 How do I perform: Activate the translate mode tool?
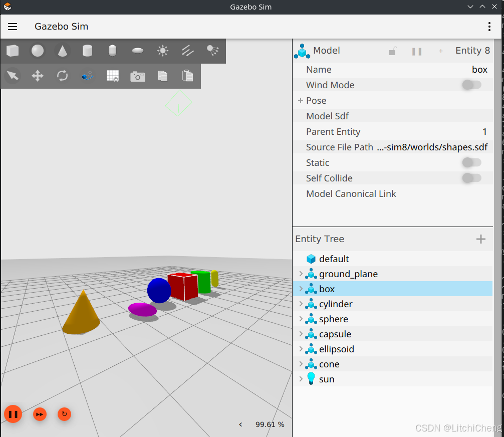click(x=37, y=76)
